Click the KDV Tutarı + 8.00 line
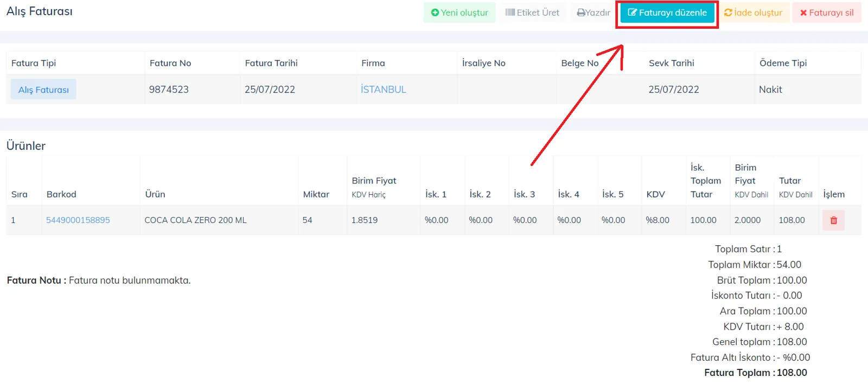 764,327
